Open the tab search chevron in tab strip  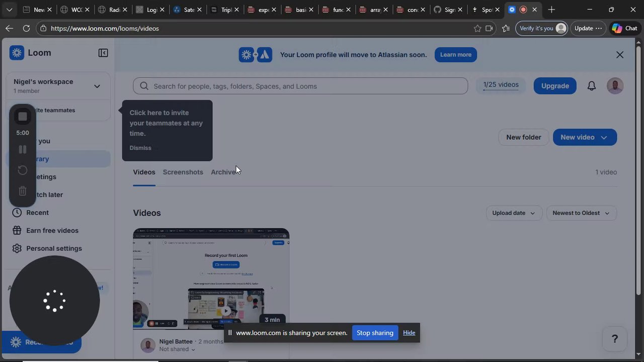tap(9, 10)
